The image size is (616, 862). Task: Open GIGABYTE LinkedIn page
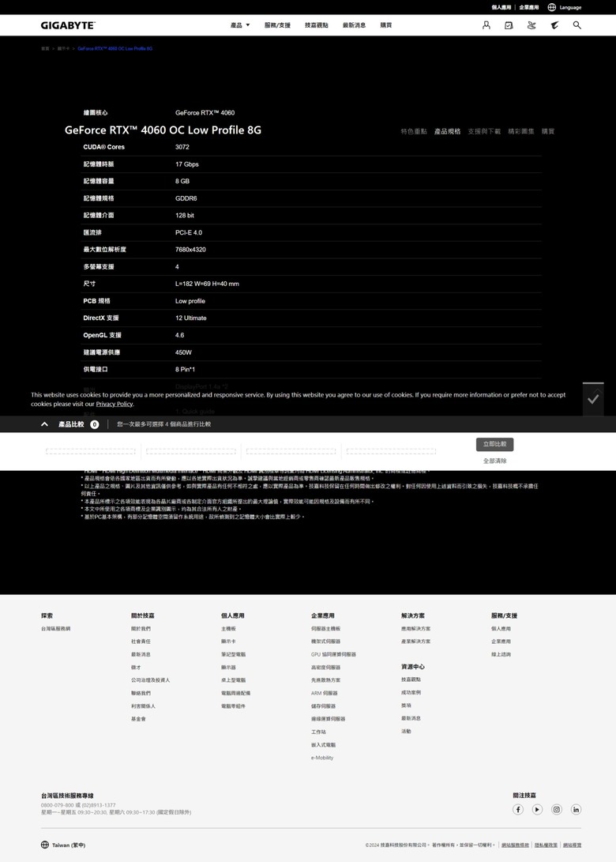[x=576, y=809]
